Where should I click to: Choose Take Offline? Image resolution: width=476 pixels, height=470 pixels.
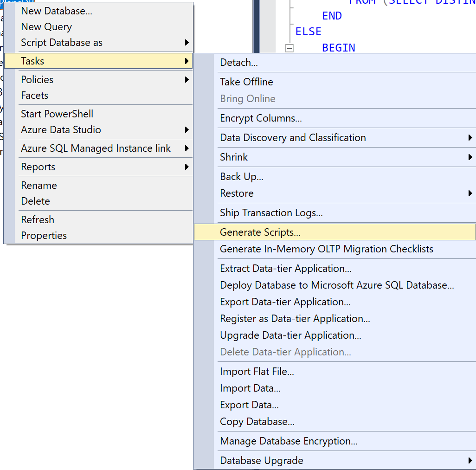pyautogui.click(x=335, y=82)
